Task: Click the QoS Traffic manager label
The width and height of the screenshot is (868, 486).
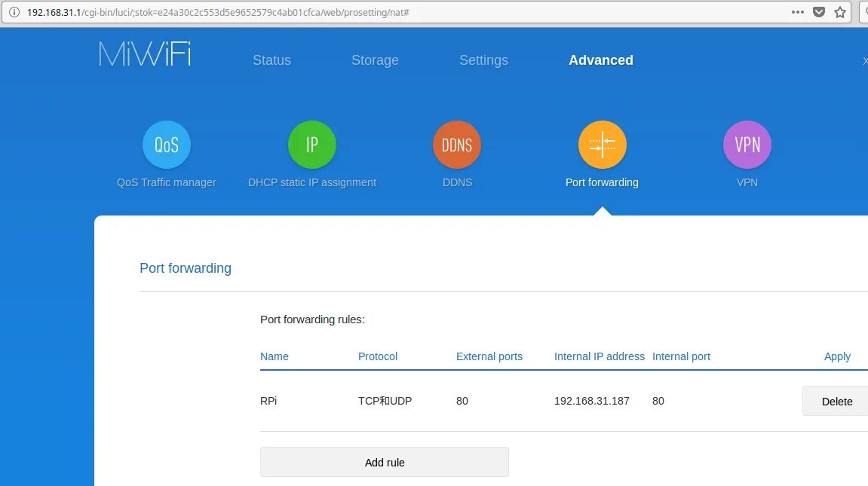Action: point(167,182)
